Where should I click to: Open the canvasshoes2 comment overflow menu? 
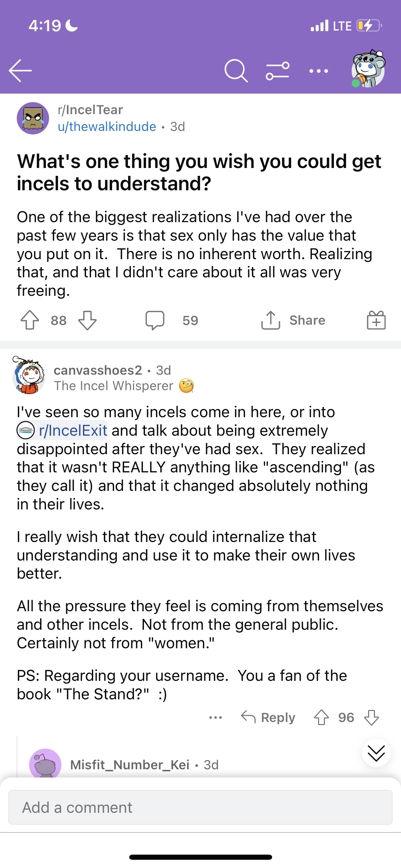click(x=216, y=718)
